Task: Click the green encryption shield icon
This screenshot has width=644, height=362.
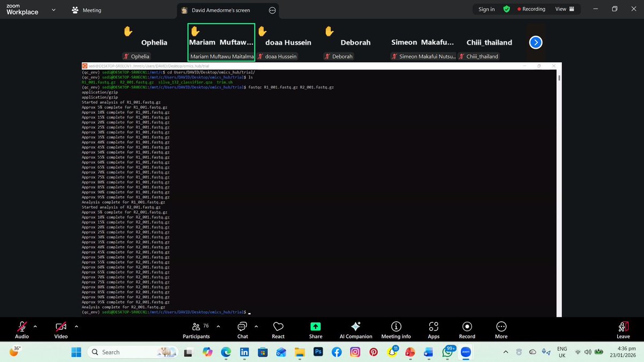Action: (506, 9)
